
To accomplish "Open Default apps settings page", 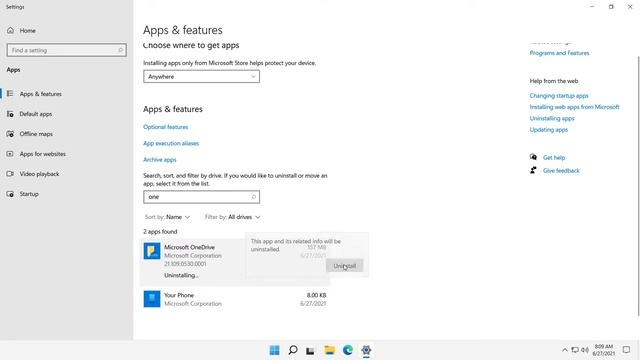I will point(35,114).
